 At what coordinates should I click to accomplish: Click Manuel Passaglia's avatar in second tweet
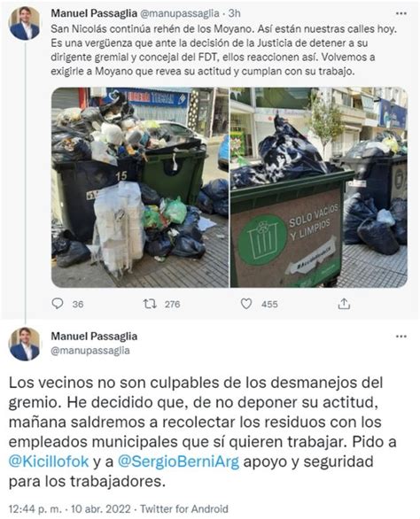pyautogui.click(x=25, y=345)
